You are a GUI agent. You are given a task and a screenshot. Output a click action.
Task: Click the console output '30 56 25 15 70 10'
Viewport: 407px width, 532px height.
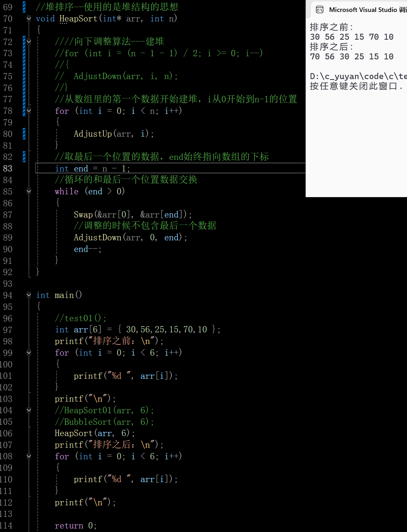[352, 37]
